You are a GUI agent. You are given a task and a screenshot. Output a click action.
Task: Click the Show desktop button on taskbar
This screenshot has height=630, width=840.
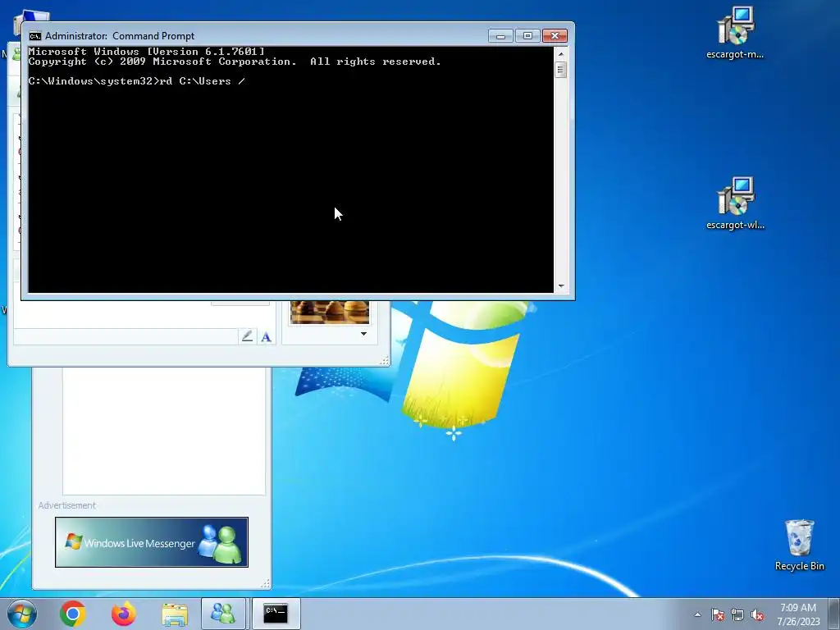836,614
